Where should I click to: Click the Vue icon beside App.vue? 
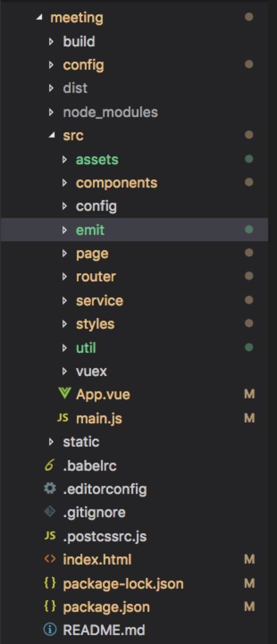coord(64,394)
